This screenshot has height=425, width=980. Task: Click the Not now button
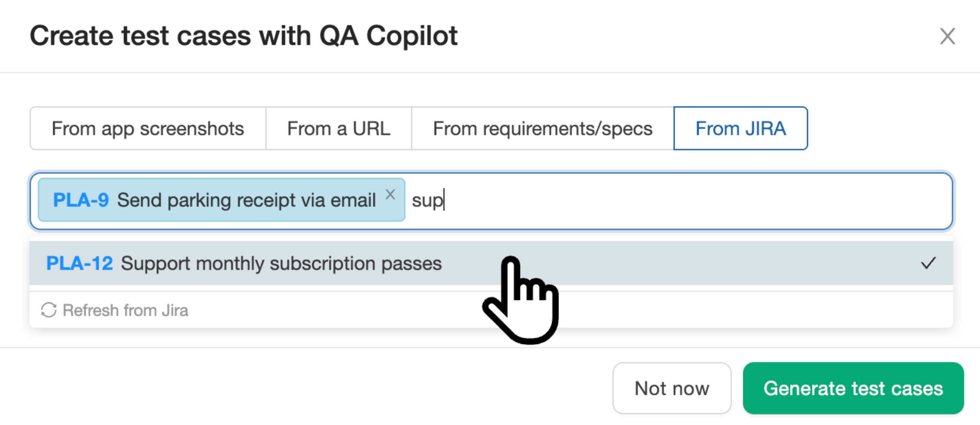click(x=671, y=389)
